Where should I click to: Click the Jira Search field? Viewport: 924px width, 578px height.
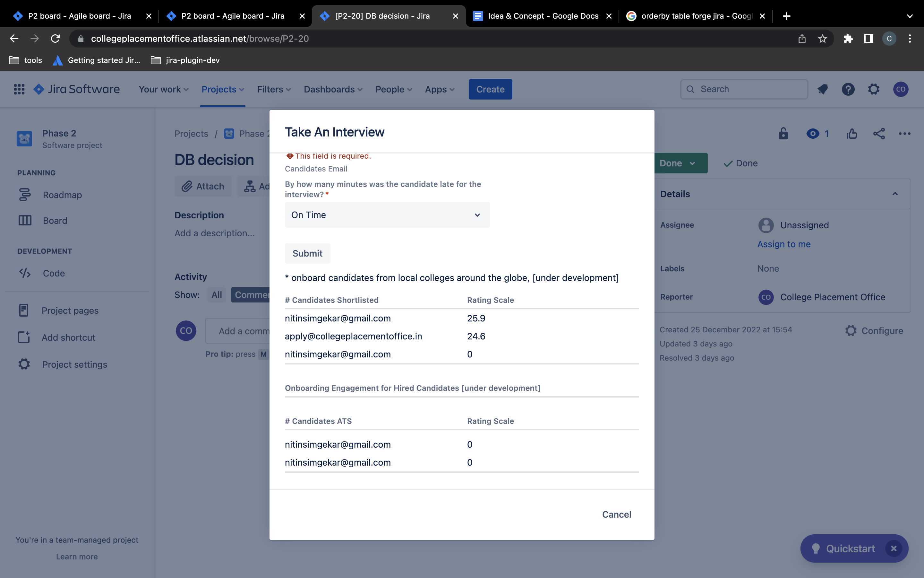[x=744, y=89]
